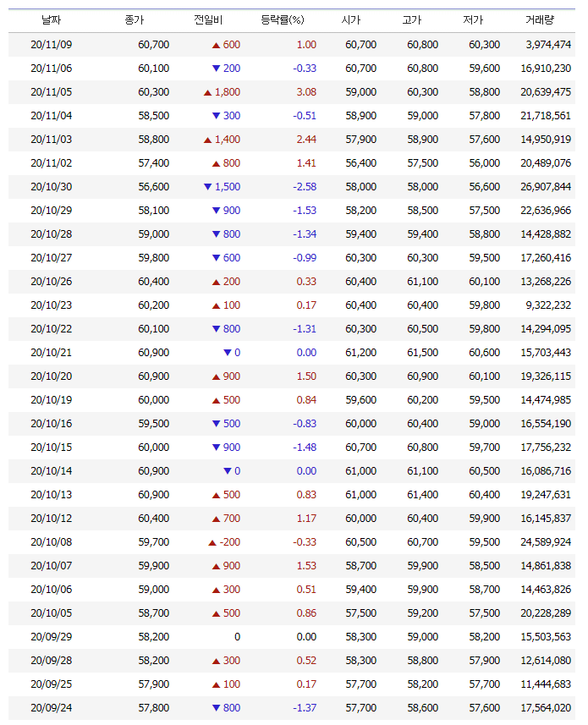Select the date cell 20/10/07
The width and height of the screenshot is (588, 725).
pyautogui.click(x=52, y=566)
